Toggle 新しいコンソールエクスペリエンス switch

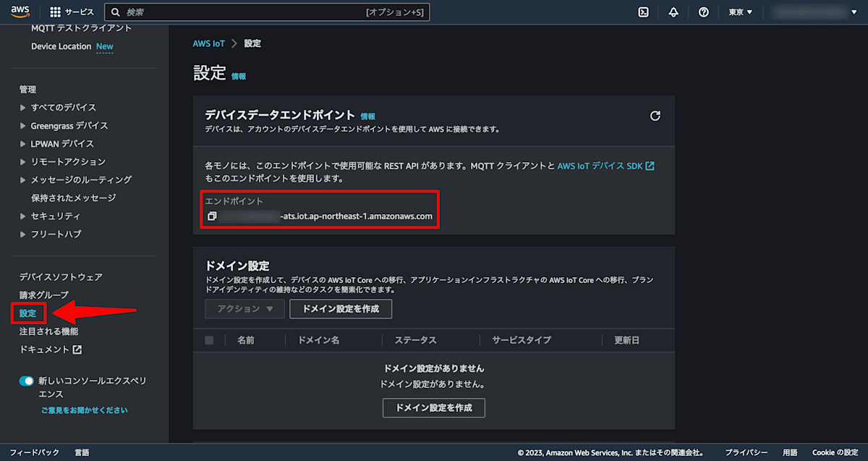pyautogui.click(x=27, y=381)
